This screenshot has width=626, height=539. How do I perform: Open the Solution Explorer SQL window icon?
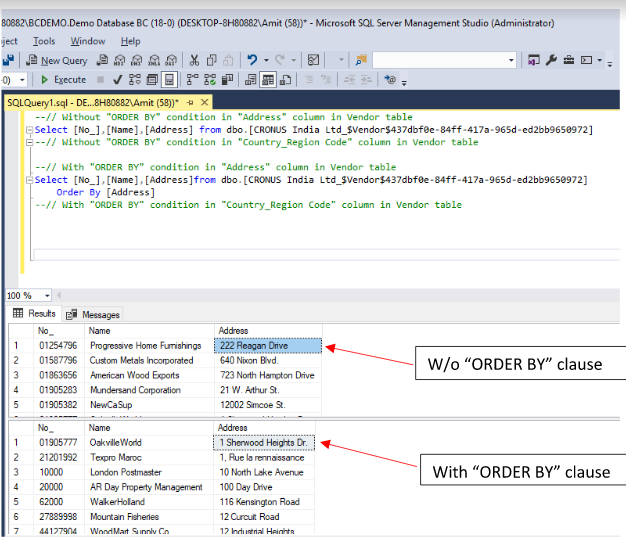click(x=534, y=60)
